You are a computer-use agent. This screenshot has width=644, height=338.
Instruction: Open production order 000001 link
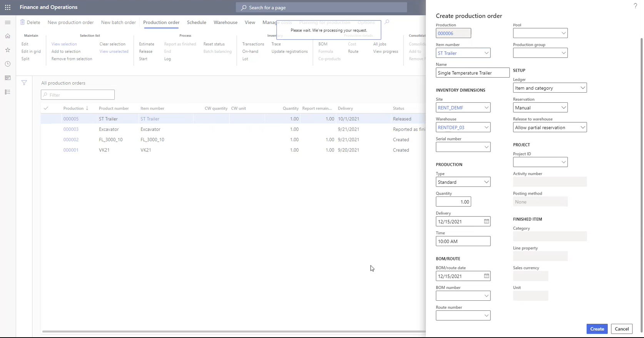[x=71, y=150]
